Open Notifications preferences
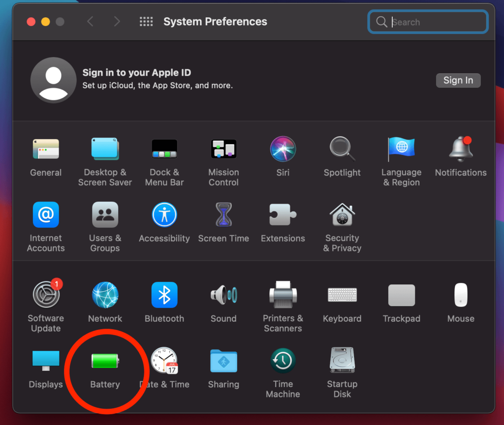The height and width of the screenshot is (425, 504). click(x=460, y=149)
